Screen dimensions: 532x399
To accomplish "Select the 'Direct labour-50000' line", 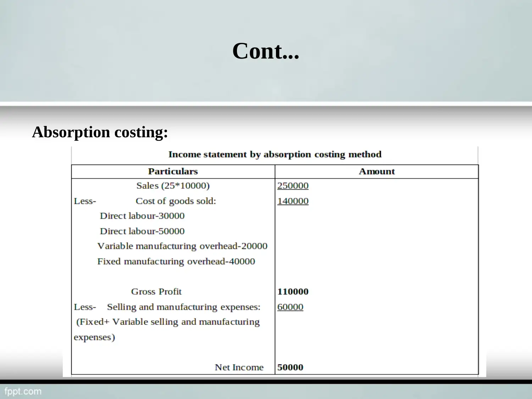I will [142, 231].
